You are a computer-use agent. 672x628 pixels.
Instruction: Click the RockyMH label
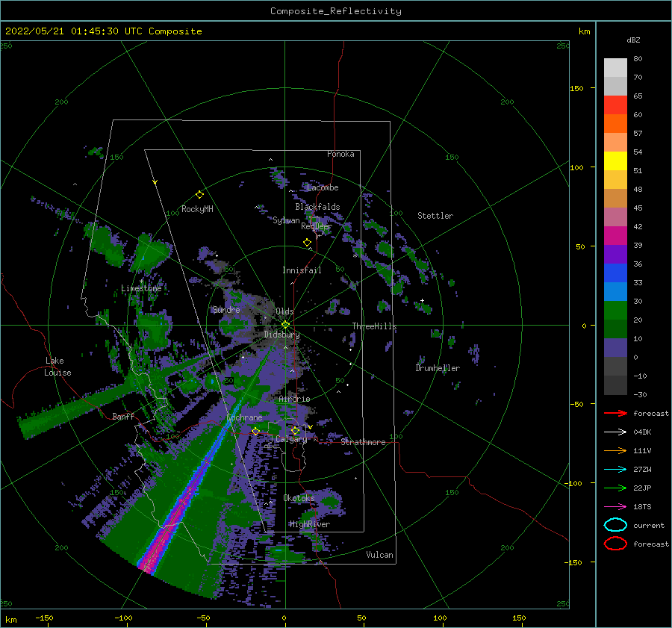coord(197,209)
